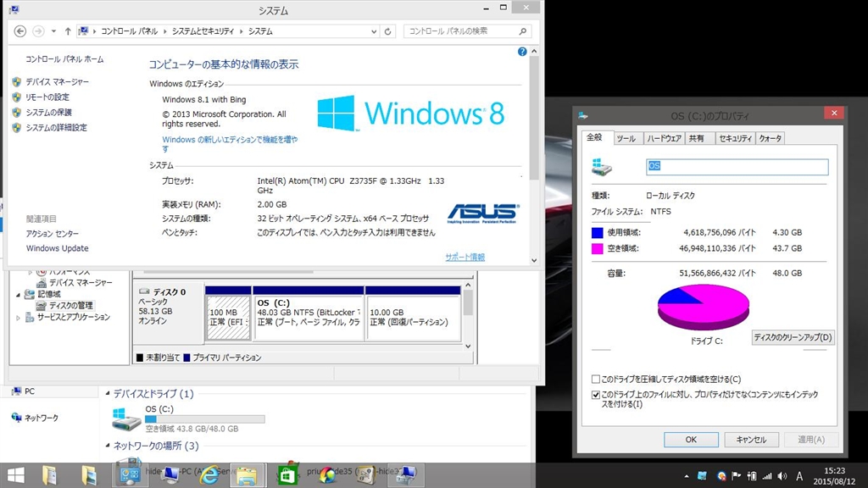Screen dimensions: 868x488
Task: Expand the サービスとアプリケーション tree node
Action: click(x=18, y=318)
